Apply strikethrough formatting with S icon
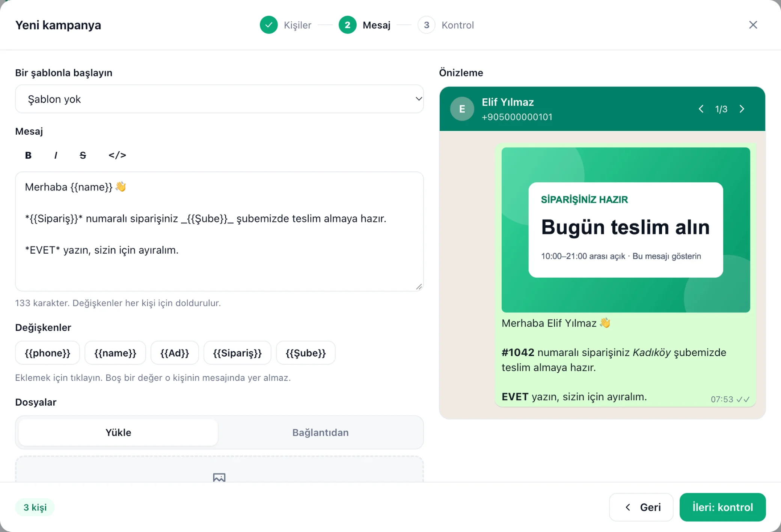This screenshot has width=781, height=532. [83, 155]
